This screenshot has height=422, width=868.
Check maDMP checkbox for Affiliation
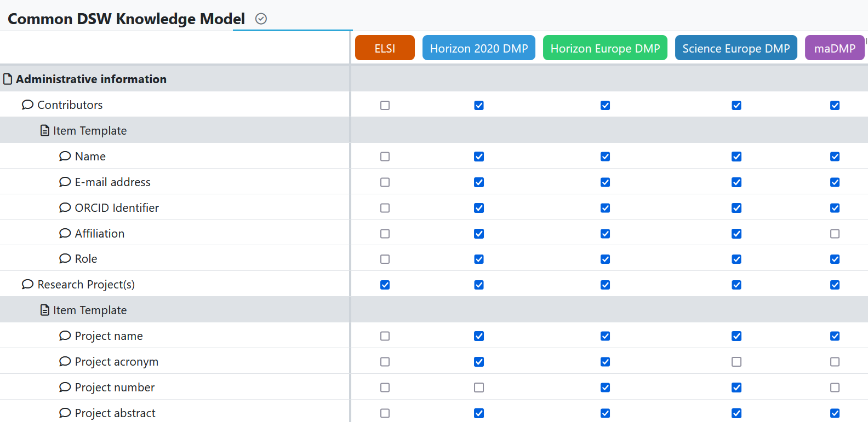(x=835, y=234)
